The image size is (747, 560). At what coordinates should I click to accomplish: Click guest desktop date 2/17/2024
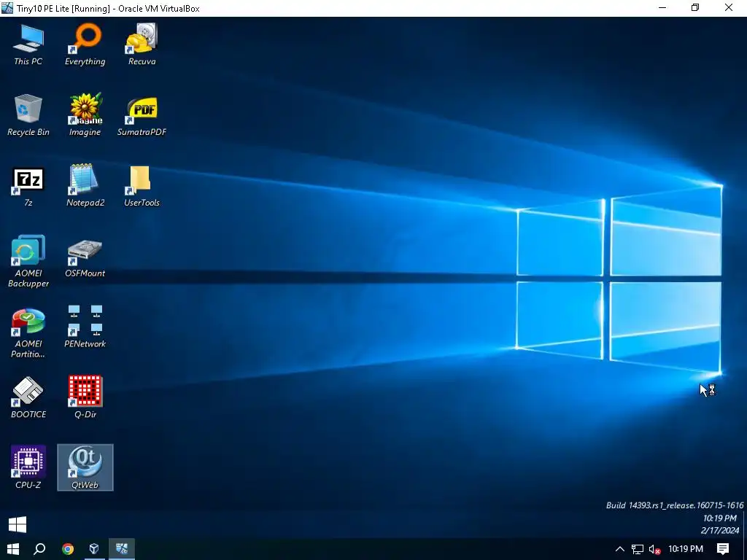(x=720, y=530)
